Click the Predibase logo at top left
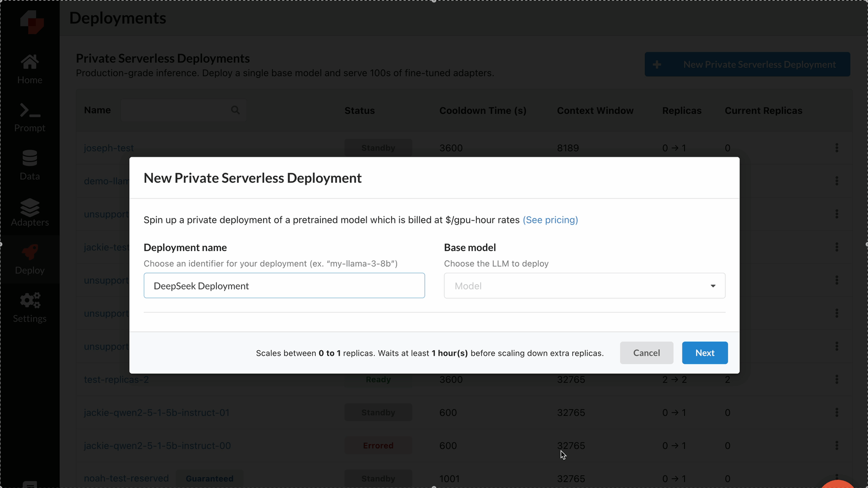Image resolution: width=868 pixels, height=488 pixels. [x=31, y=22]
